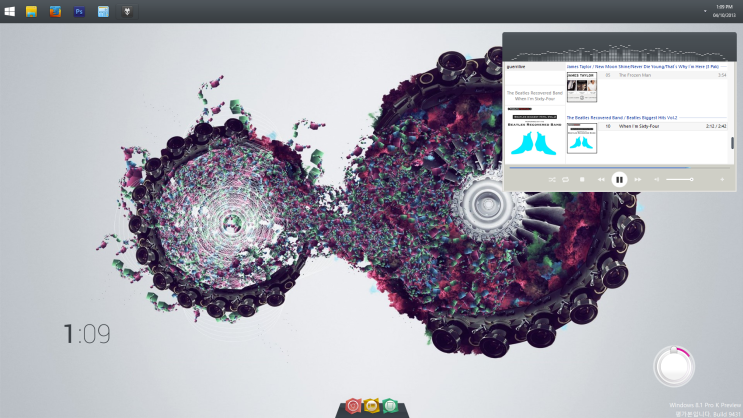743x418 pixels.
Task: Skip to the previous track
Action: tap(601, 179)
